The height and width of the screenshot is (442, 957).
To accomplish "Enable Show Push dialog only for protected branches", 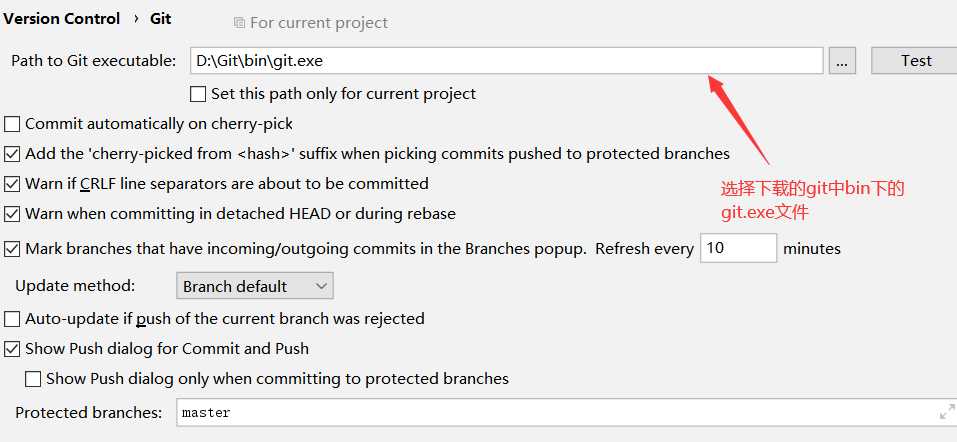I will pos(33,379).
